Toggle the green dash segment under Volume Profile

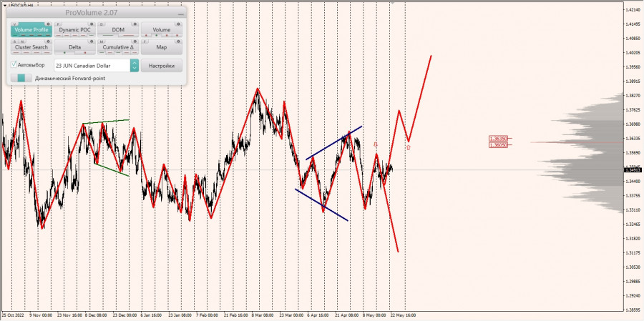(15, 35)
